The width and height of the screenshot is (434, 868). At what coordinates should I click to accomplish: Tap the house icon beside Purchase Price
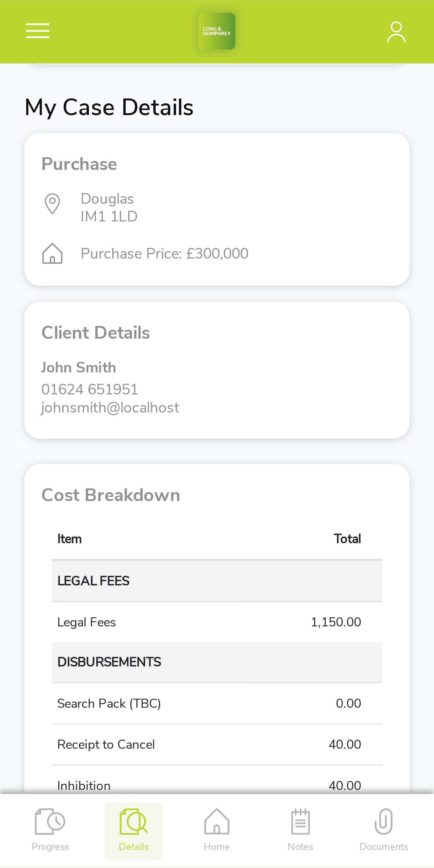point(52,253)
